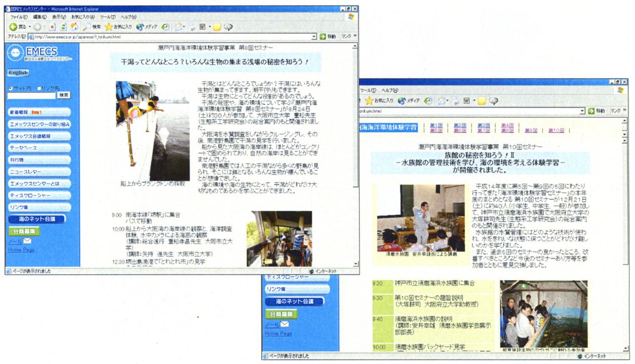Open the ヘルプ(H) menu in the back window
Viewport: 635px width, 364px height.
pyautogui.click(x=389, y=90)
